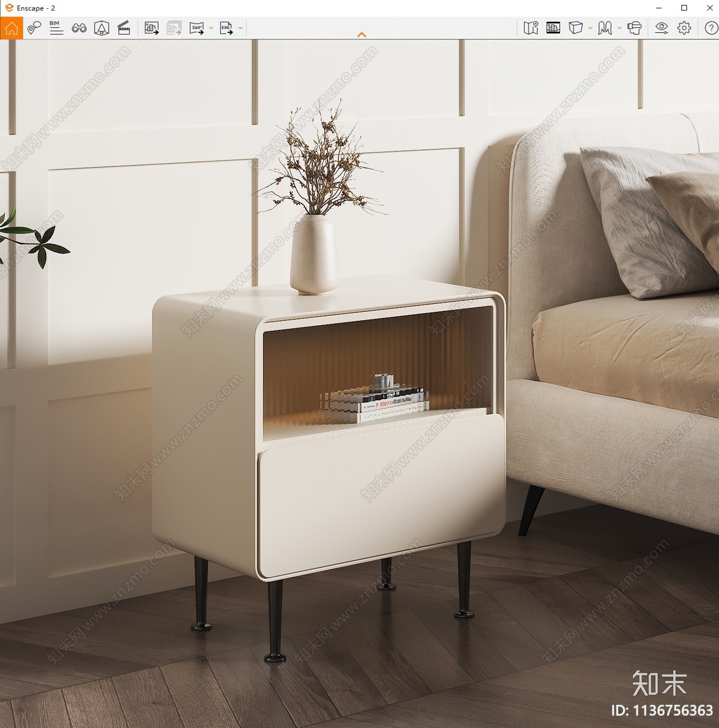
Task: Click the orange Home button
Action: pos(11,28)
